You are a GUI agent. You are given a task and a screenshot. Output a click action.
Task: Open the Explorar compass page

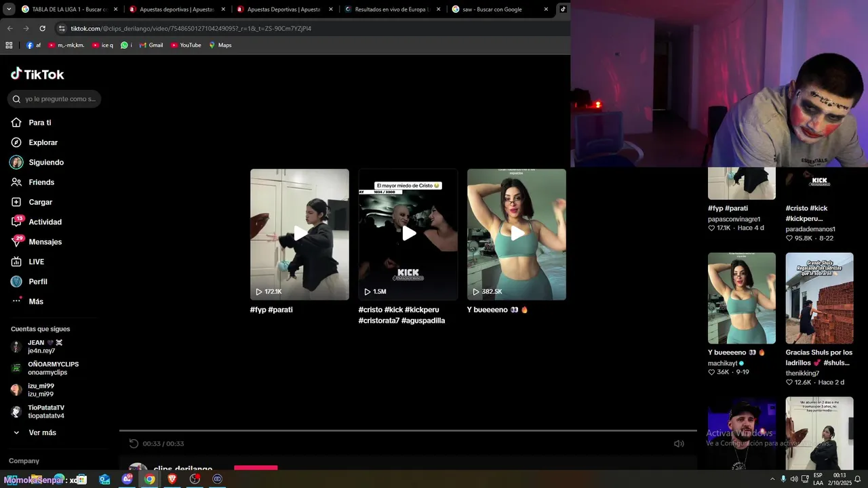tap(35, 142)
